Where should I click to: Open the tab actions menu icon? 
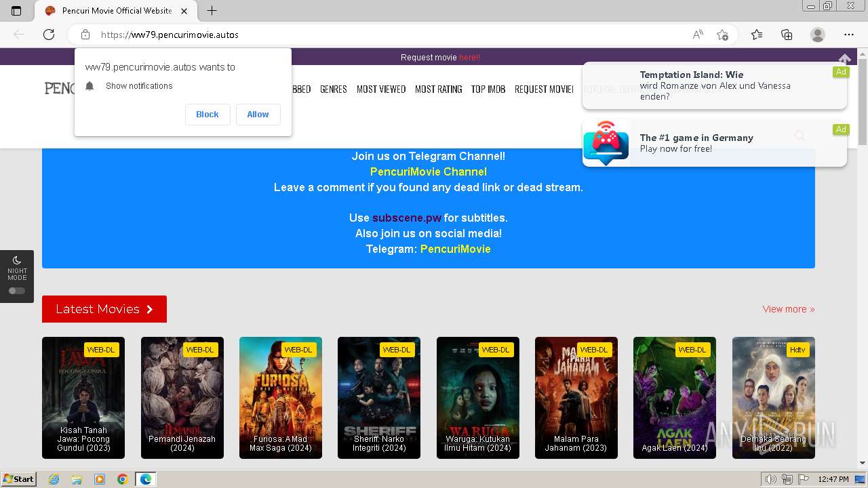pyautogui.click(x=16, y=11)
